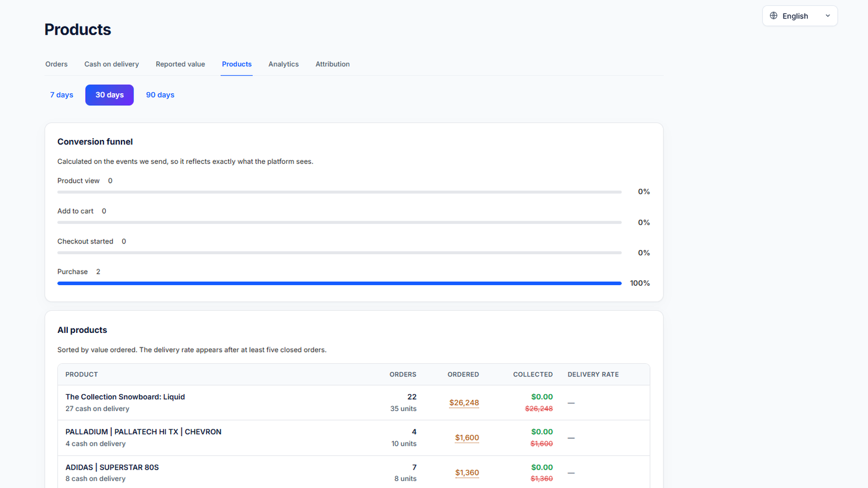
Task: Click the $1,360 ordered amount
Action: [x=467, y=473]
